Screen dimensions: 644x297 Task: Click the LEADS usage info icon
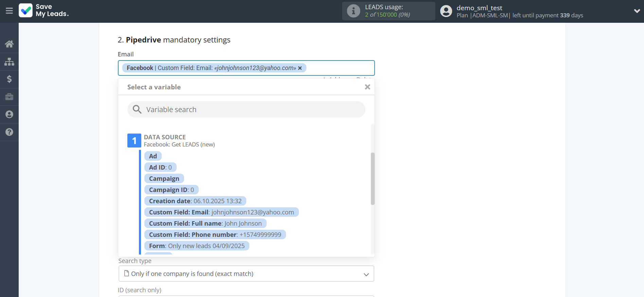point(353,11)
